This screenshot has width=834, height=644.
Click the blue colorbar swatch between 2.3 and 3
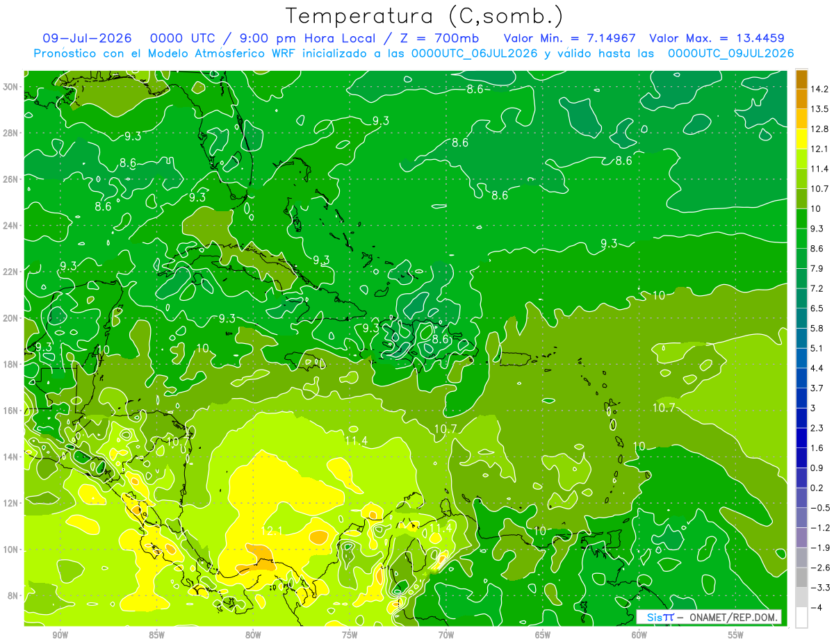[x=801, y=418]
